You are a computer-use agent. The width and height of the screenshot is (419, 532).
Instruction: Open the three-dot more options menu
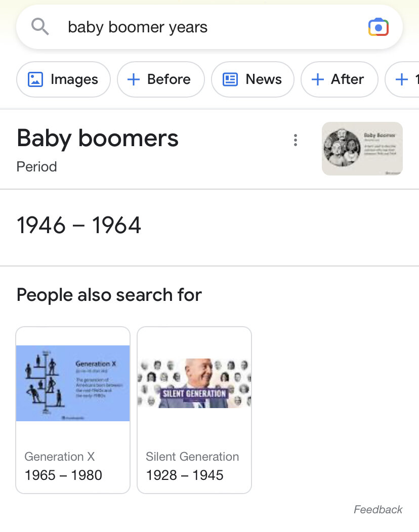pos(296,141)
